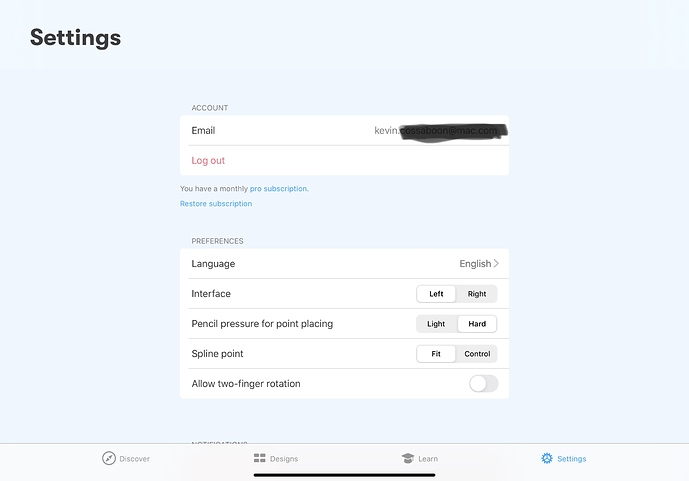689x481 pixels.
Task: Tap the Email account row
Action: 344,130
